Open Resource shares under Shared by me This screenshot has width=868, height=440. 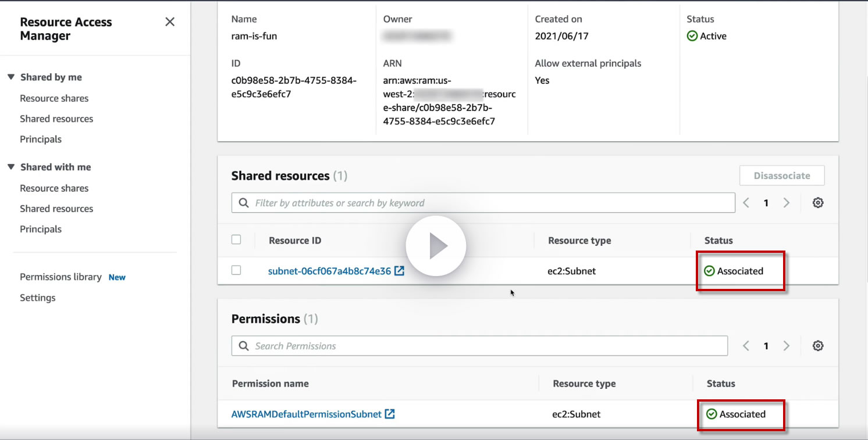(54, 98)
